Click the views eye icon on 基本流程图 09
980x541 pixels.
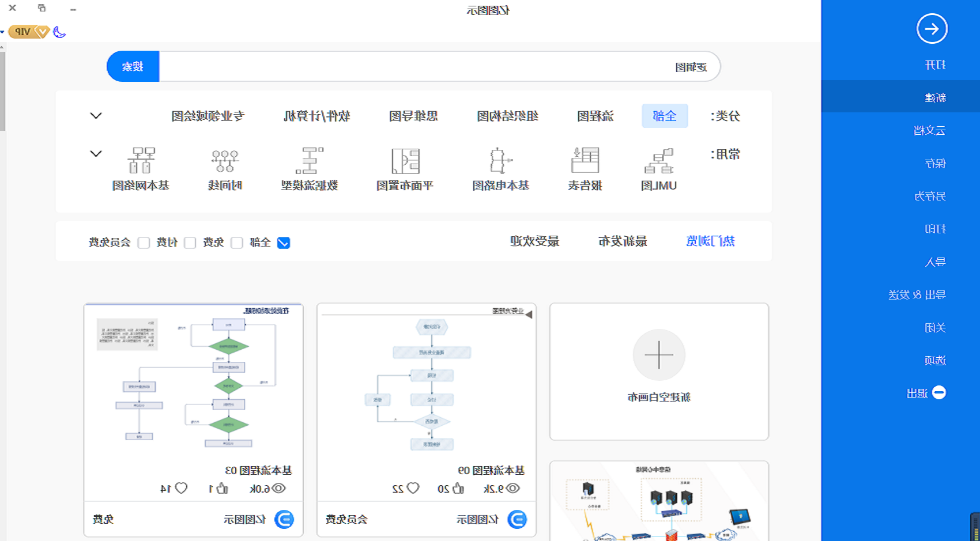click(512, 489)
